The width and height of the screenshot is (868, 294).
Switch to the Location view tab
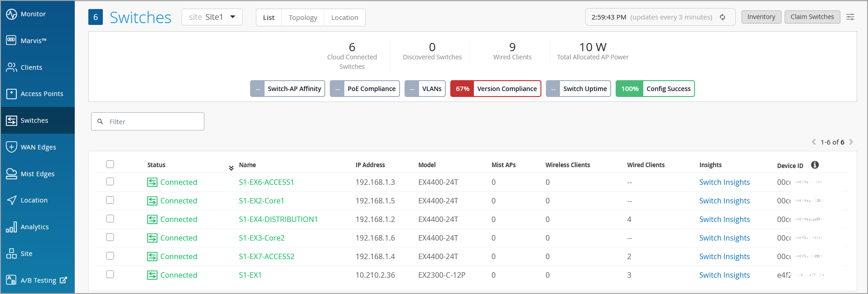[344, 18]
